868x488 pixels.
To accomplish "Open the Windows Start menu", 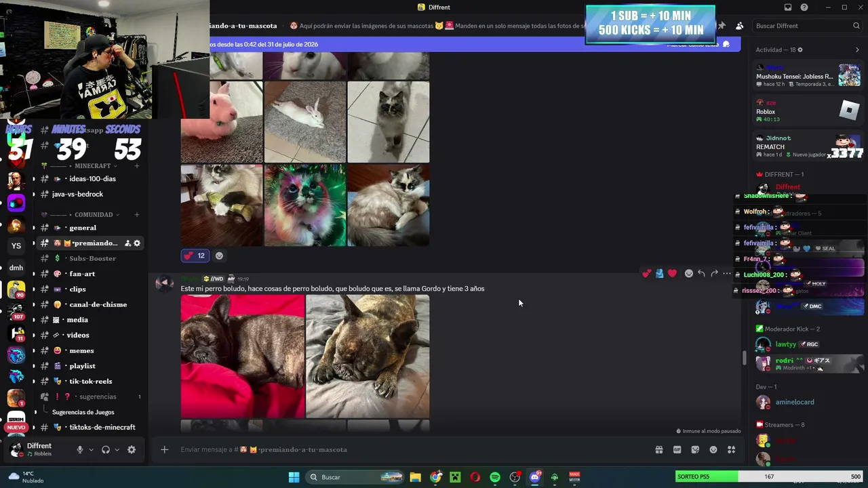I will point(294,477).
